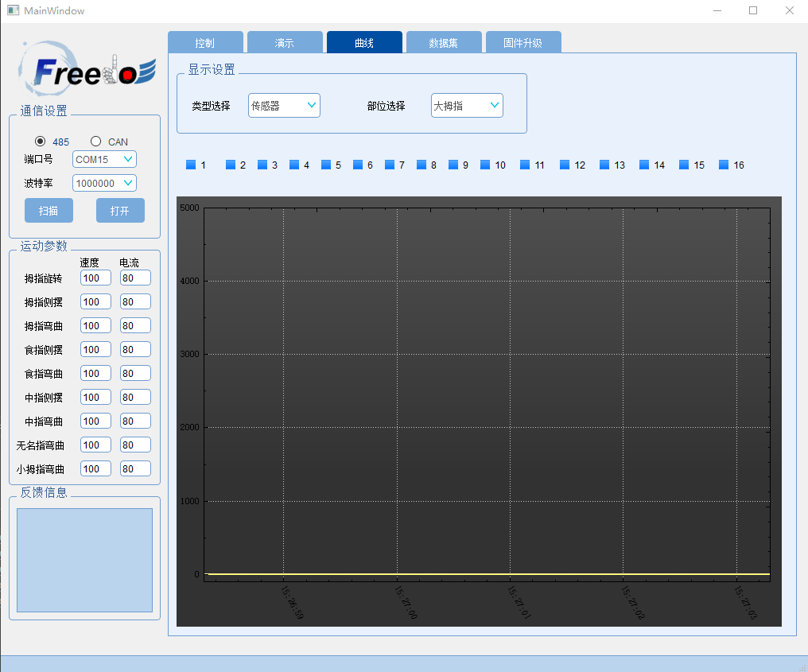Open the 数据集 tab
The height and width of the screenshot is (672, 808).
[444, 43]
